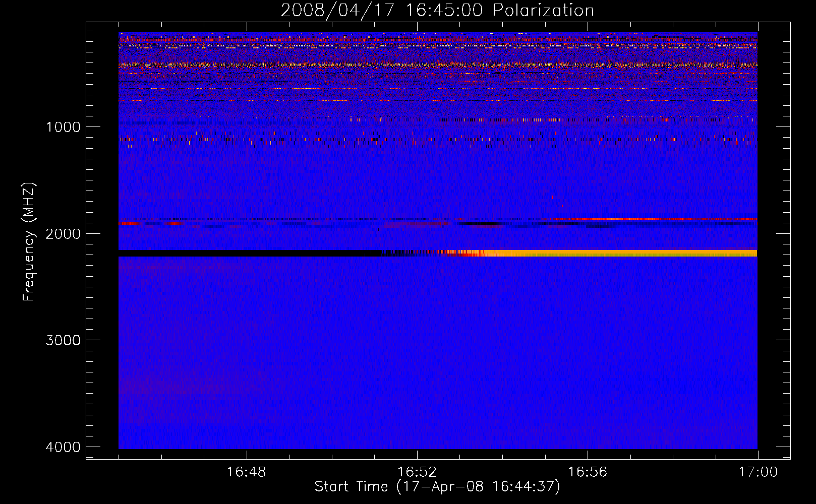Click the 'Frequency (MHZ)' axis label
Screen dimensions: 816x504
pos(29,242)
